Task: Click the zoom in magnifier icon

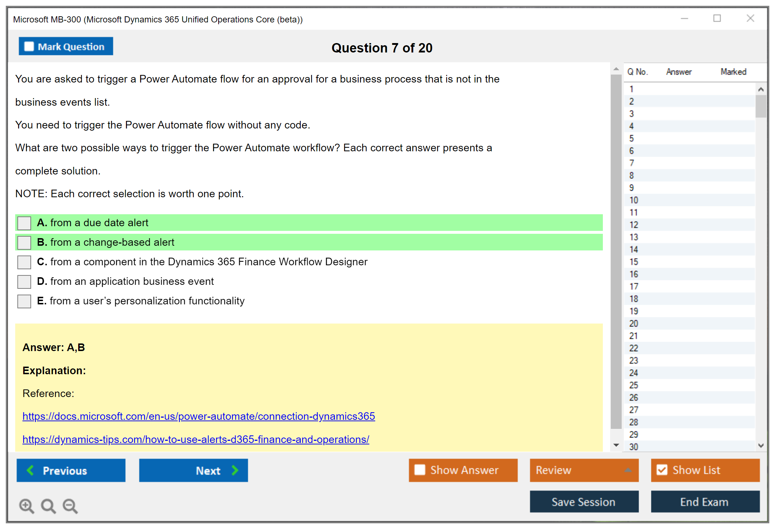Action: (x=26, y=506)
